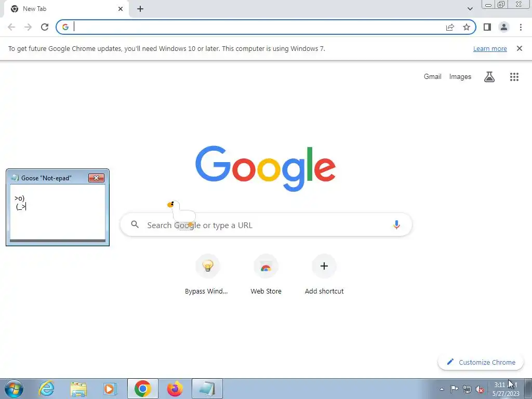The image size is (532, 399).
Task: Launch Firefox from taskbar
Action: 175,389
